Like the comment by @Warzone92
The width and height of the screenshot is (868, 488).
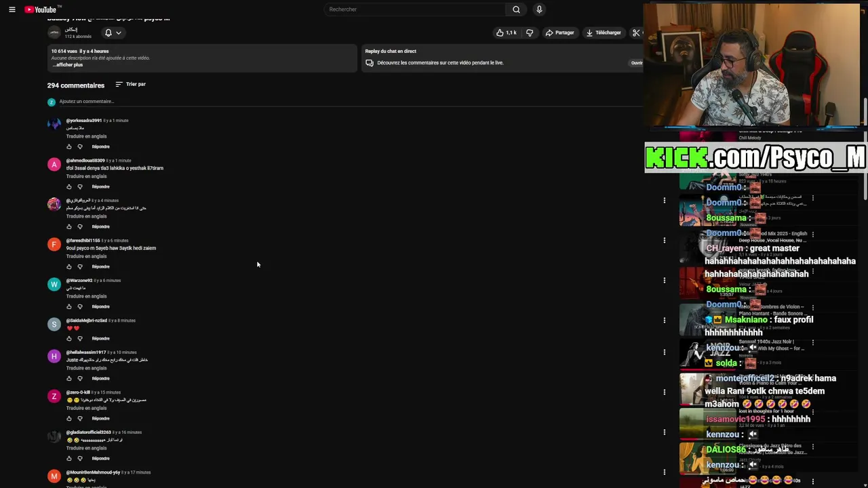(69, 306)
